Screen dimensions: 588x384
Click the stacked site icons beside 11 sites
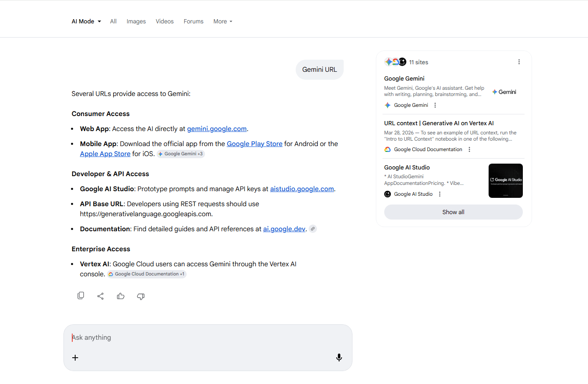point(395,62)
